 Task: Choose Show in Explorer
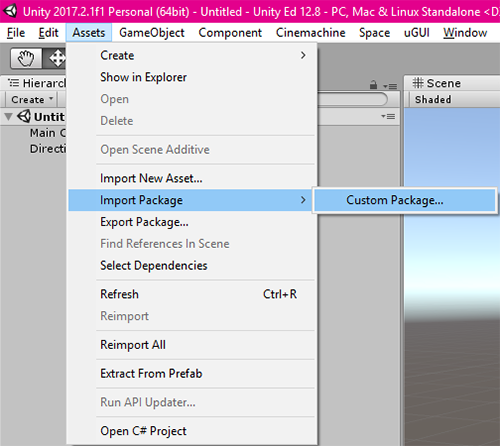click(x=192, y=77)
